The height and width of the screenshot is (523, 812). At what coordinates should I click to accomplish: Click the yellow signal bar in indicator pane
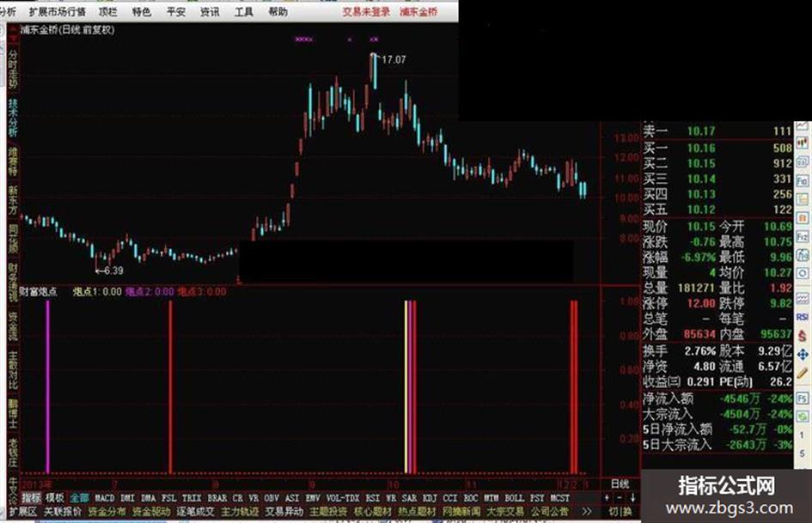coord(406,386)
